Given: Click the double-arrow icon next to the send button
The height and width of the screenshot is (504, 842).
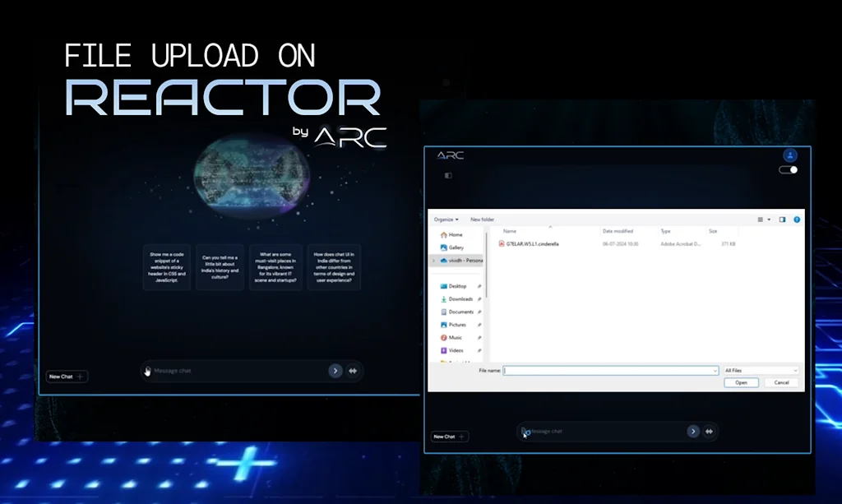Looking at the screenshot, I should [x=709, y=431].
